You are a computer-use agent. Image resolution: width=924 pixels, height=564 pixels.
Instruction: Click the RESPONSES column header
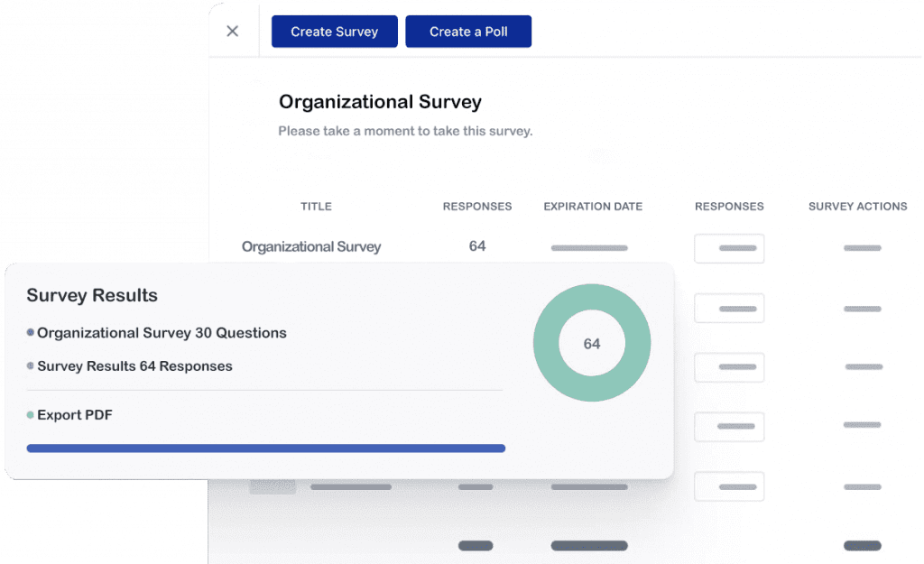pos(477,206)
